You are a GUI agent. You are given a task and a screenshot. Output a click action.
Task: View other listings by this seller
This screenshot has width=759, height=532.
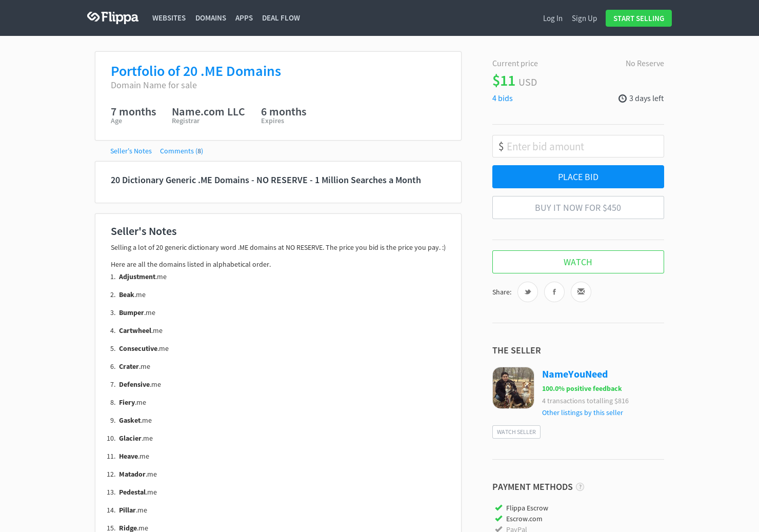tap(583, 412)
